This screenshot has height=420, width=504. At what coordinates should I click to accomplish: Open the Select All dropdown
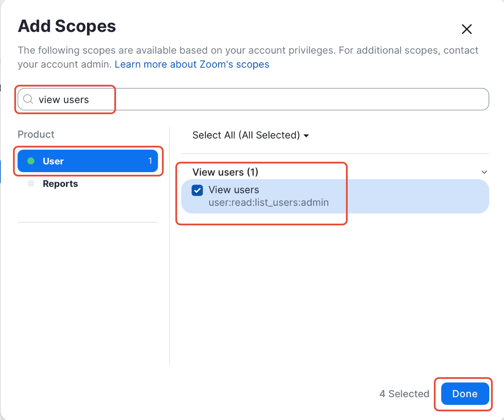pyautogui.click(x=251, y=135)
